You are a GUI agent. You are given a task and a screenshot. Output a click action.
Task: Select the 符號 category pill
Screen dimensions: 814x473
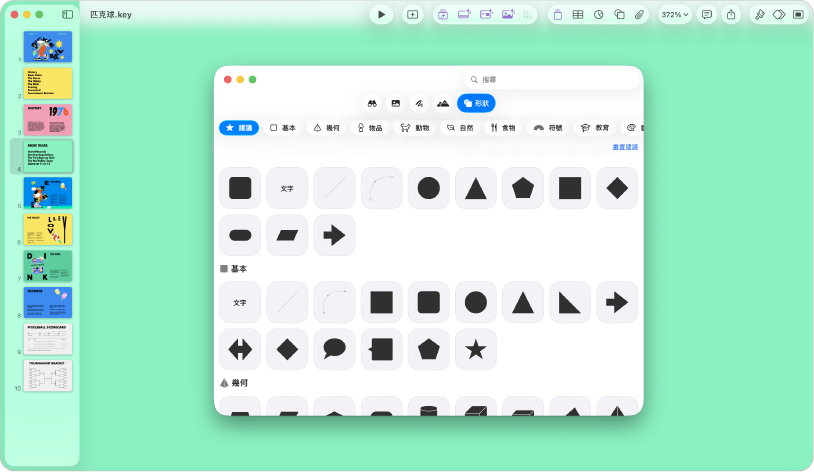coord(548,128)
